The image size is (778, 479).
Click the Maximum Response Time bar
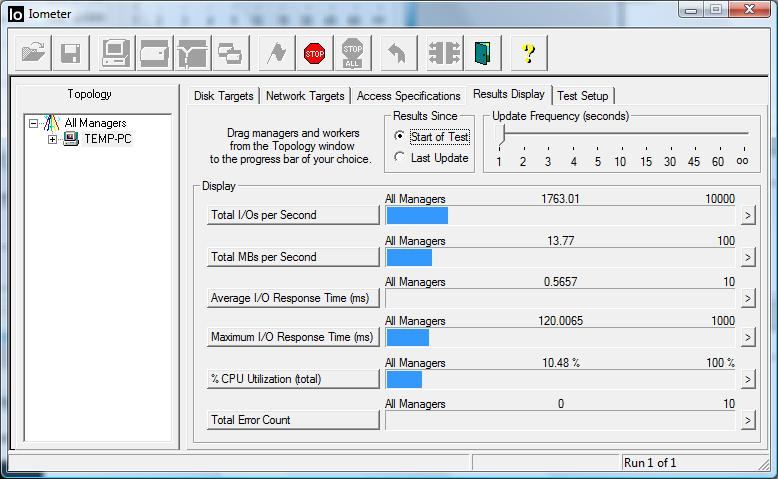pos(561,338)
